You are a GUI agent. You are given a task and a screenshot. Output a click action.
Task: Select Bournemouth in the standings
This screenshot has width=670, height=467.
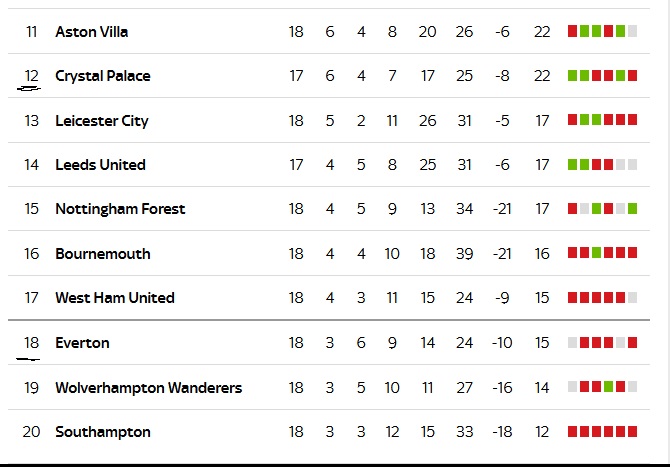tap(103, 254)
